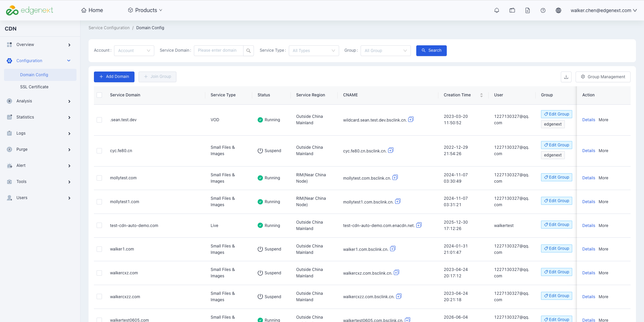
Task: Open SSL Certificate in sidebar
Action: pyautogui.click(x=34, y=87)
